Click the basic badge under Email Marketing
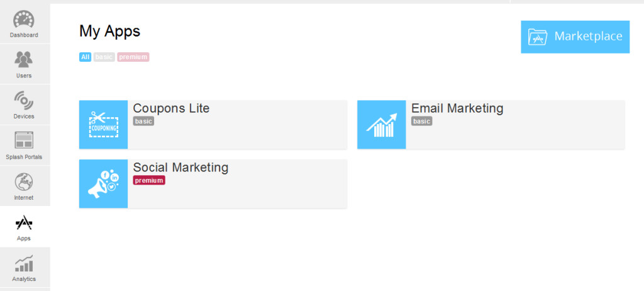This screenshot has height=291, width=644. point(422,121)
